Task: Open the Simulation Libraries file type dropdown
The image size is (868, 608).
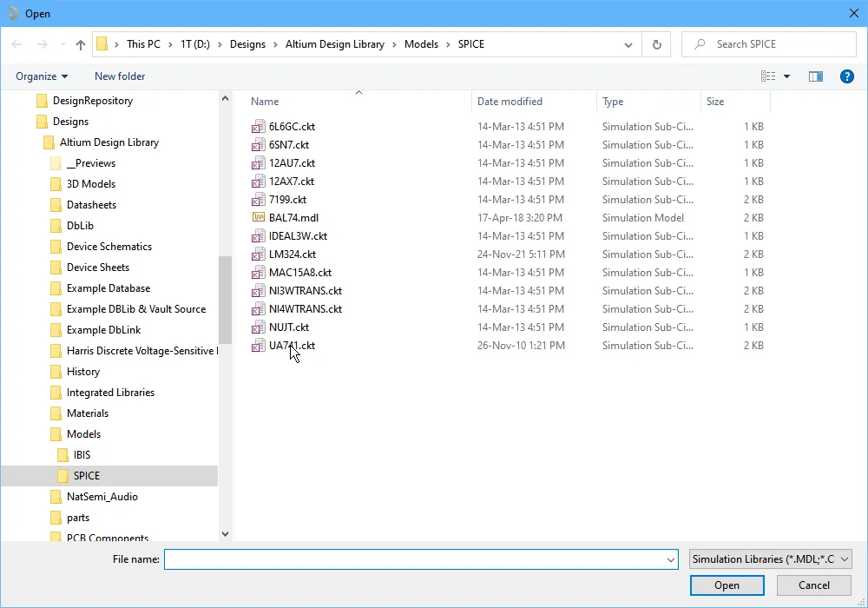Action: (770, 559)
